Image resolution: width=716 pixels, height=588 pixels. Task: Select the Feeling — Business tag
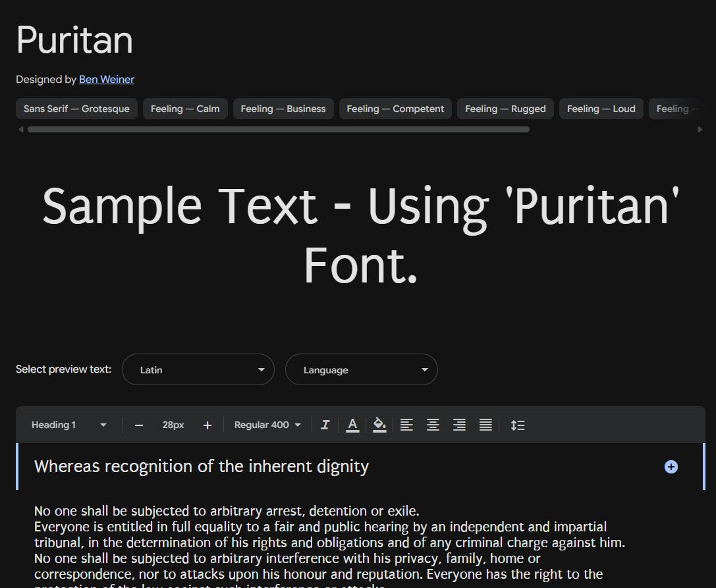point(283,109)
